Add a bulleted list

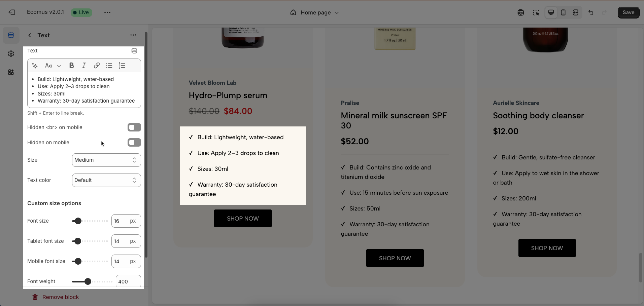[109, 66]
